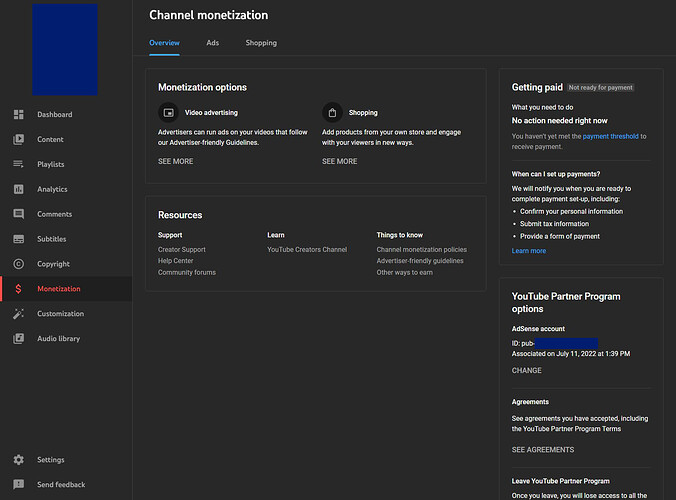Image resolution: width=676 pixels, height=500 pixels.
Task: Click the Customization magic wand icon
Action: (x=19, y=314)
